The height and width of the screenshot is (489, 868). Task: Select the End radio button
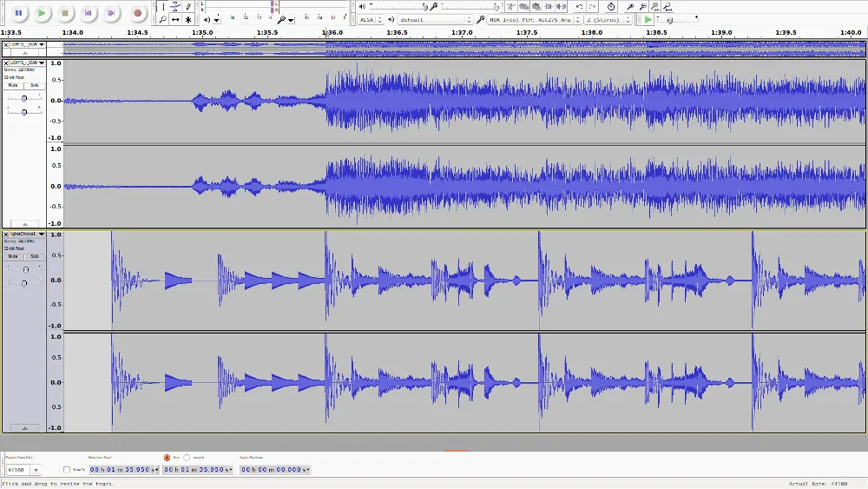(x=167, y=458)
